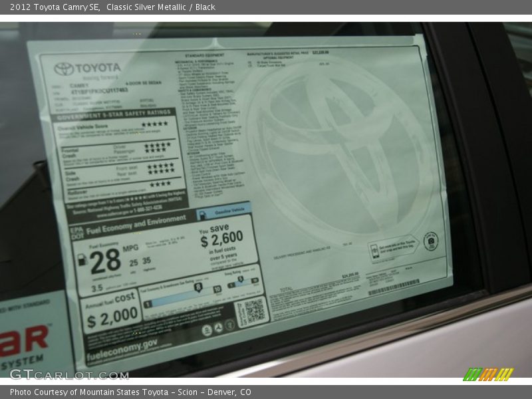Toggle the Rollover star rating
The width and height of the screenshot is (532, 399).
point(160,184)
